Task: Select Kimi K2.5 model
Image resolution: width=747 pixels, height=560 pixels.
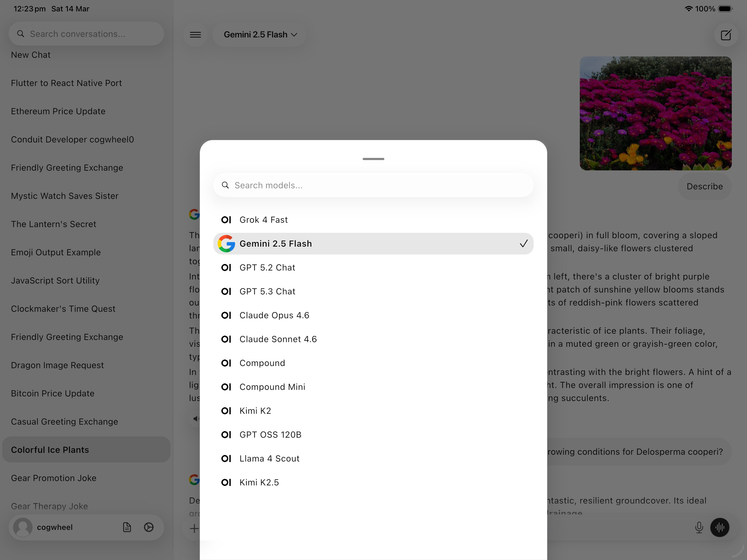Action: pyautogui.click(x=373, y=482)
